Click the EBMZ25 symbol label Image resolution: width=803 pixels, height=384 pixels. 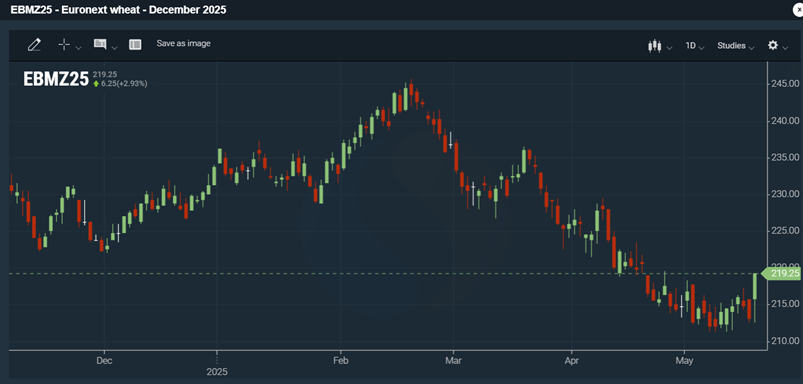click(56, 79)
